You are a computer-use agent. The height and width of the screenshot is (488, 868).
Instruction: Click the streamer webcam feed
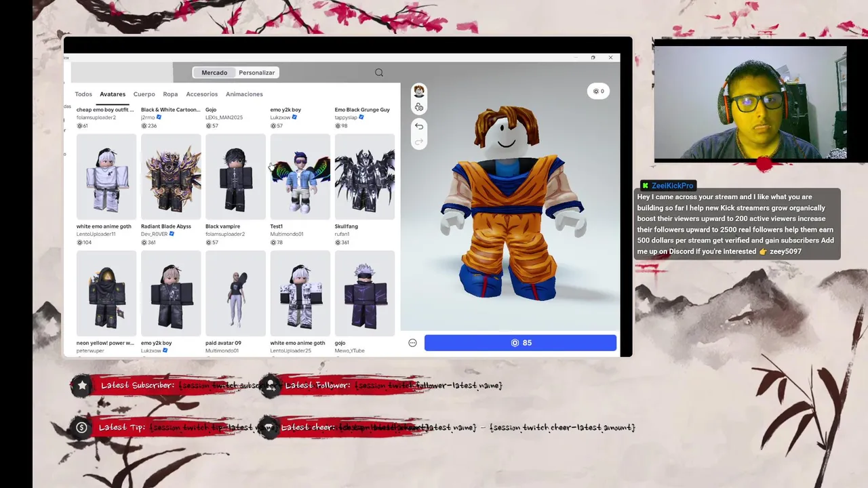pos(750,102)
